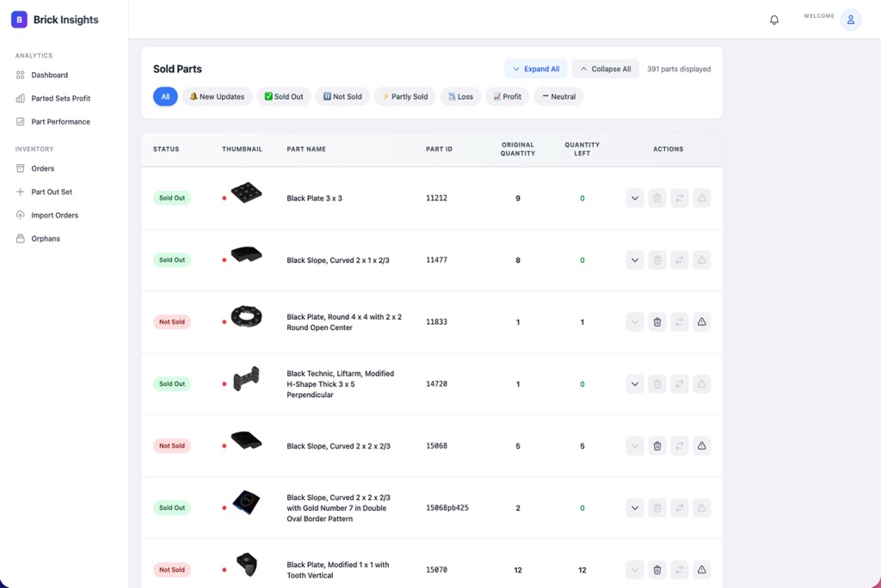
Task: Open the Part Out Set tool
Action: [x=52, y=192]
